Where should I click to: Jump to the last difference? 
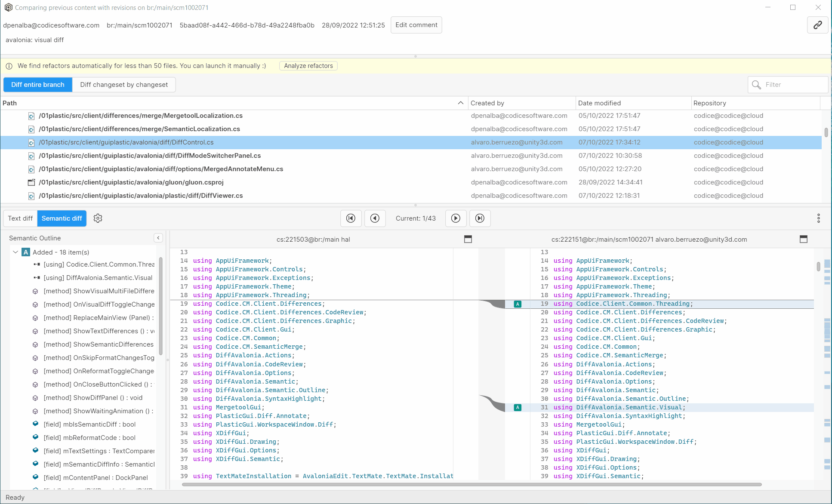click(x=480, y=218)
